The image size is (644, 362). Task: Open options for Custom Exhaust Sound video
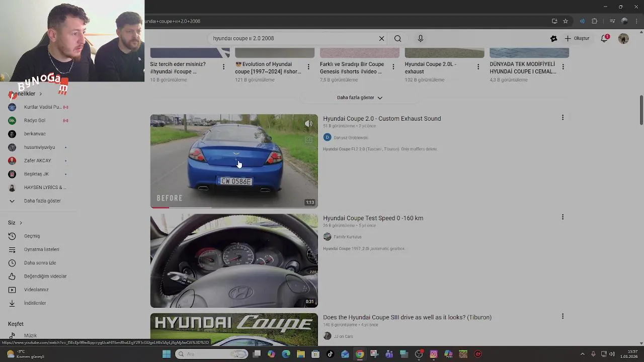(x=562, y=118)
